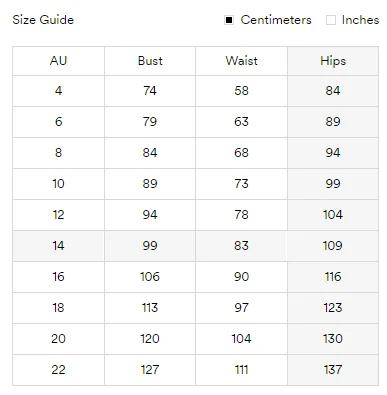Viewport: 387px width, 395px height.
Task: Click the waist value 111 cell
Action: pos(241,370)
